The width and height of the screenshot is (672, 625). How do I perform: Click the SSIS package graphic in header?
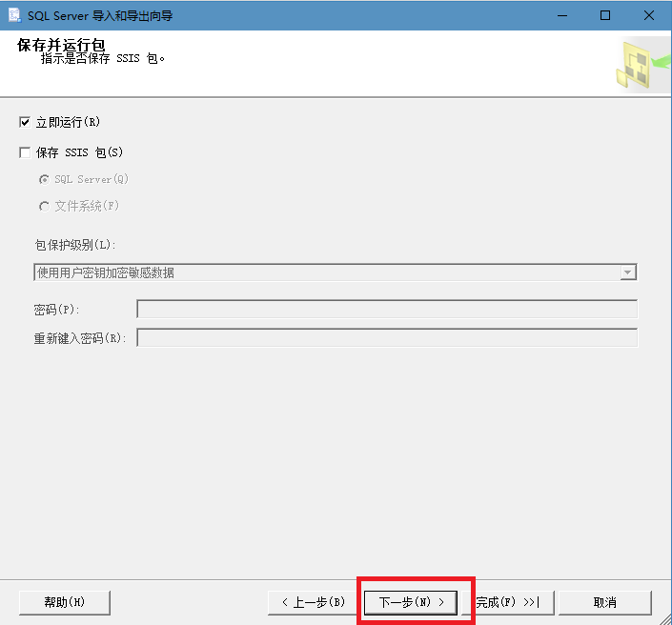coord(642,64)
